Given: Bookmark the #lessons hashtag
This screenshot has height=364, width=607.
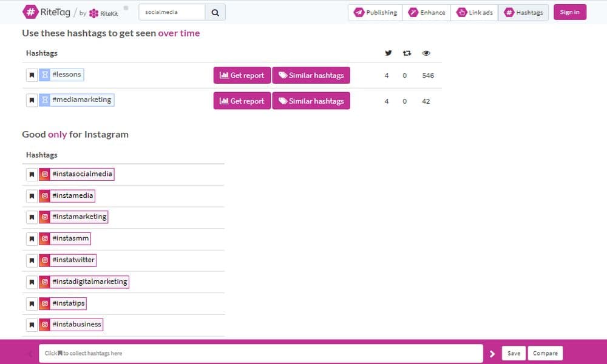Looking at the screenshot, I should click(32, 75).
